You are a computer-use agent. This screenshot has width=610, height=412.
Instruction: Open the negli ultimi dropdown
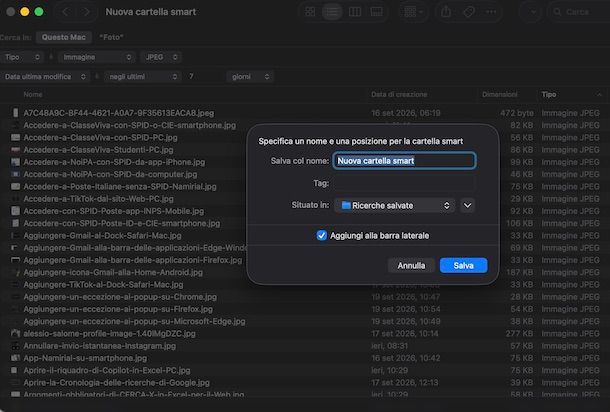pos(142,77)
